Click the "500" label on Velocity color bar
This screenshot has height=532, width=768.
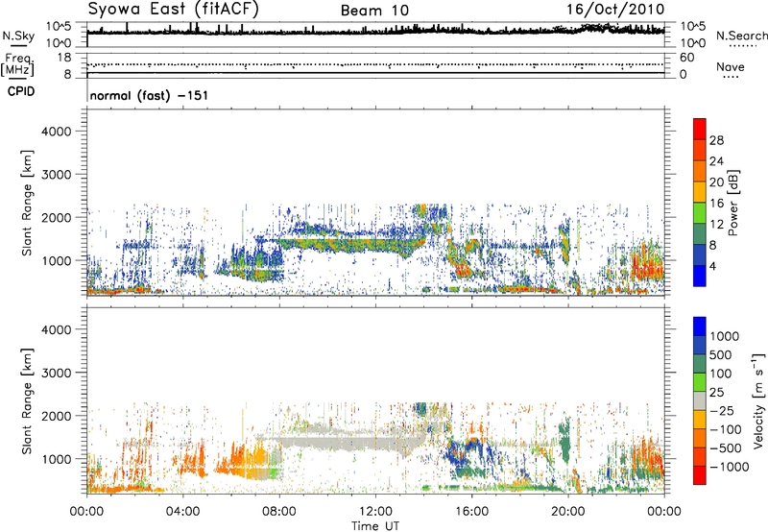tap(722, 354)
